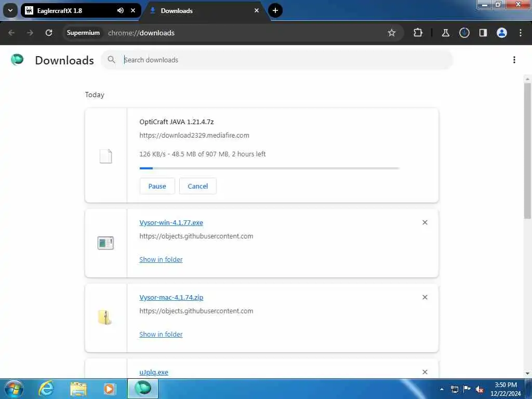The width and height of the screenshot is (532, 399).
Task: Launch Internet Explorer from the taskbar
Action: coord(46,389)
